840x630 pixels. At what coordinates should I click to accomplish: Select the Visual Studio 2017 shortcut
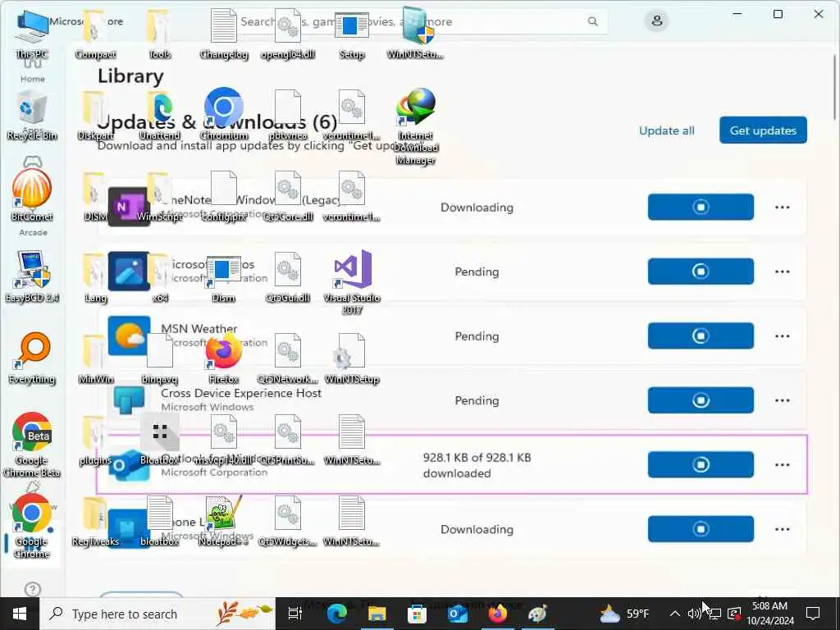pyautogui.click(x=352, y=282)
